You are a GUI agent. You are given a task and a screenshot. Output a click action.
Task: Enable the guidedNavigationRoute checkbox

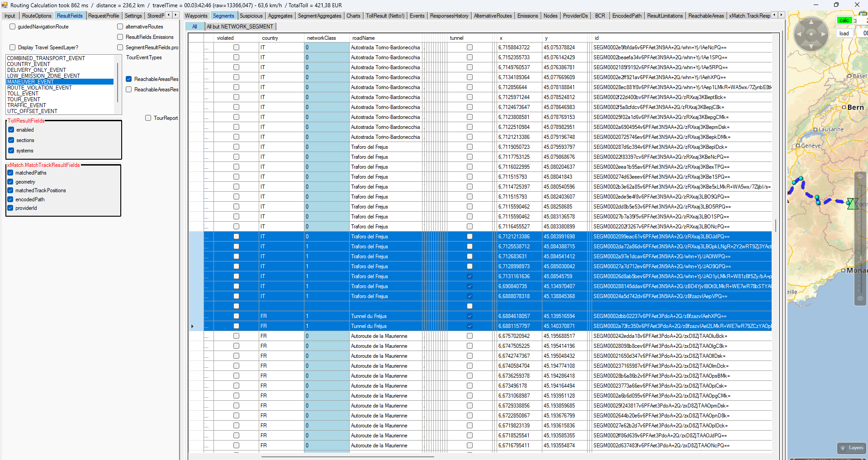pos(13,27)
